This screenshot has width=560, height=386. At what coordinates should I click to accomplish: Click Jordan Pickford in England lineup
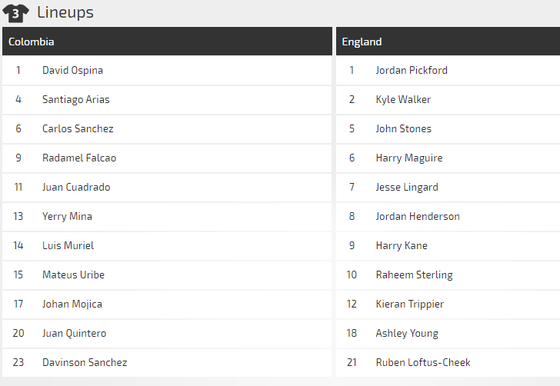tap(411, 70)
